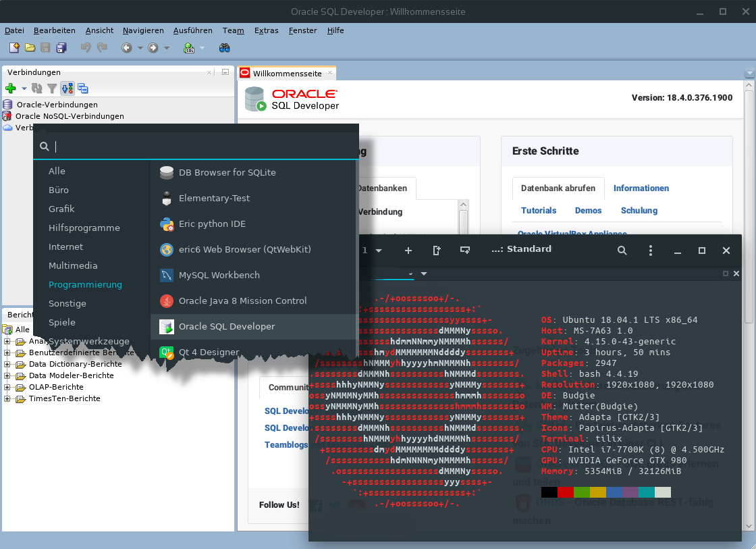Open the Tilix session switcher dropdown

pos(379,251)
